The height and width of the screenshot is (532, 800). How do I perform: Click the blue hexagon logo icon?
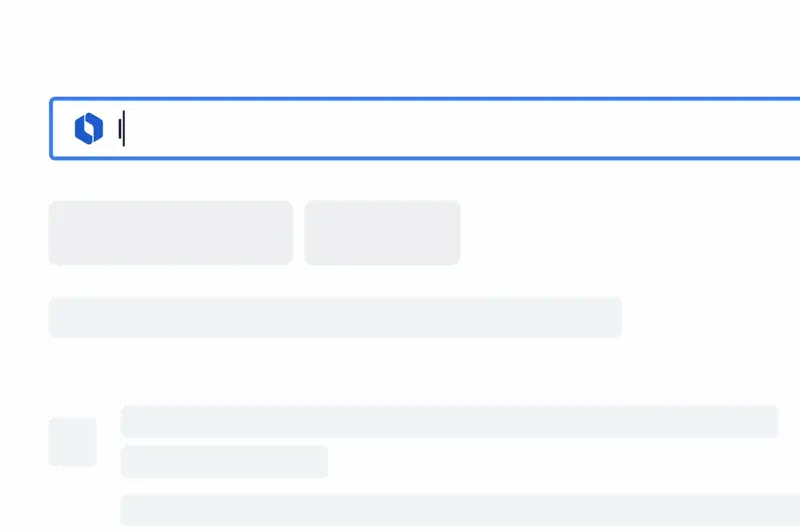click(89, 128)
